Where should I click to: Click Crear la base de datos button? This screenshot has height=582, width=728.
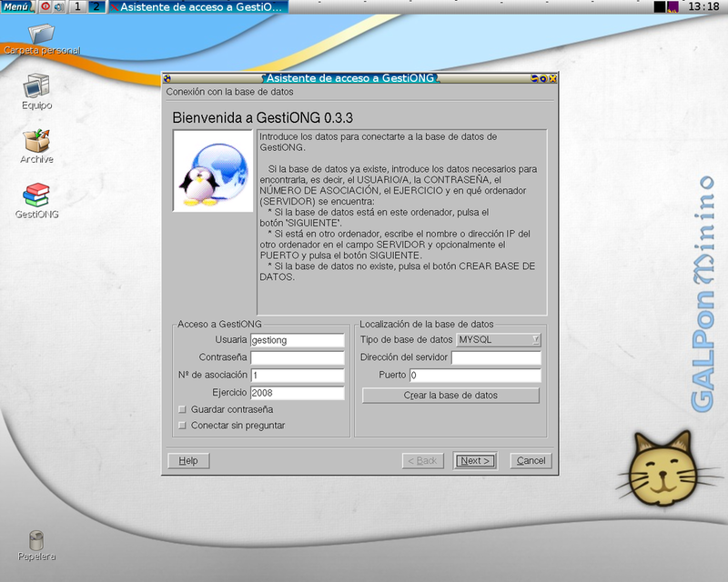tap(450, 396)
